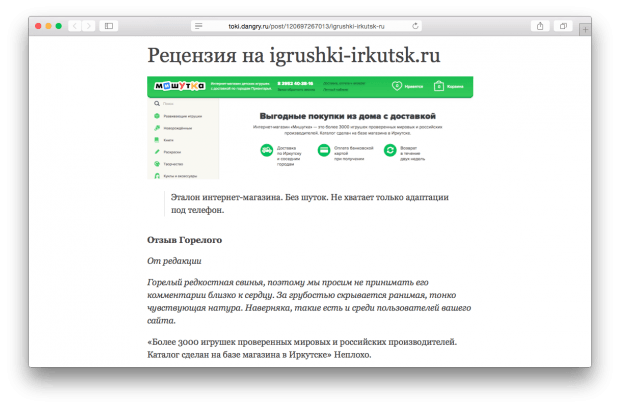Image resolution: width=620 pixels, height=408 pixels.
Task: Open the Share button in Safari toolbar
Action: (x=541, y=25)
